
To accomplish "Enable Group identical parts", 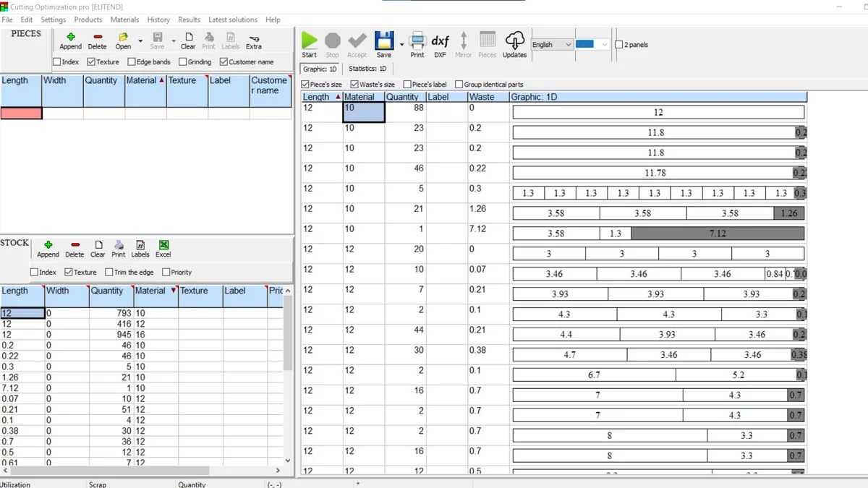I will [x=489, y=85].
